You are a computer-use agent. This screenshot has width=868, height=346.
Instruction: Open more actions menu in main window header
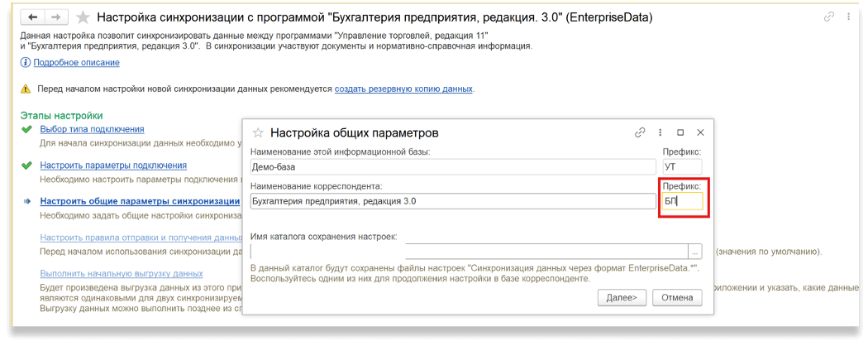(847, 17)
